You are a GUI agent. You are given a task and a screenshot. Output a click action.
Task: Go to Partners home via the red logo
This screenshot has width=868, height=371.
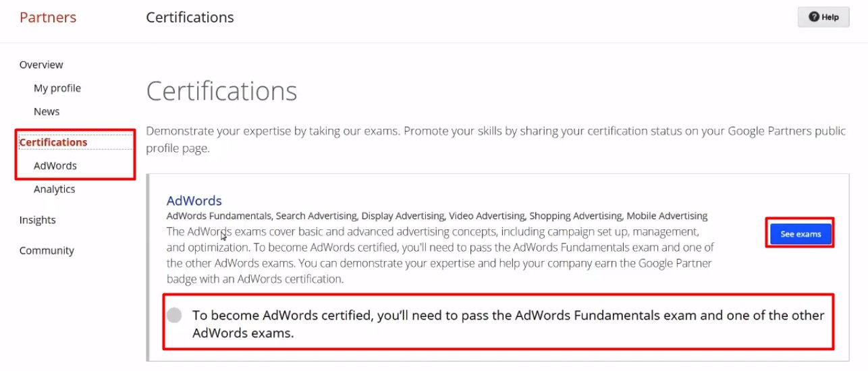point(47,18)
